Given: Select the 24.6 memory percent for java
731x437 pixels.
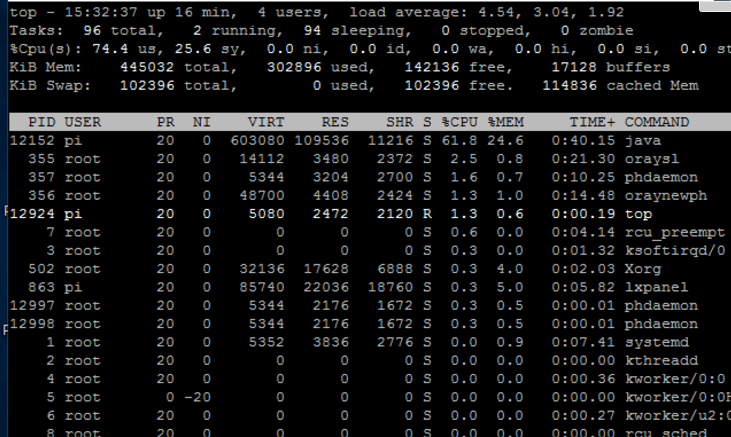Looking at the screenshot, I should (506, 140).
